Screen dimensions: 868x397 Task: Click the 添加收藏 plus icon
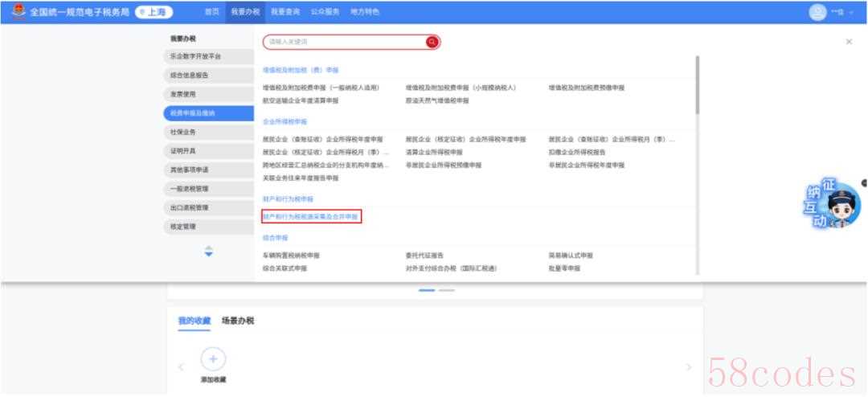point(213,359)
